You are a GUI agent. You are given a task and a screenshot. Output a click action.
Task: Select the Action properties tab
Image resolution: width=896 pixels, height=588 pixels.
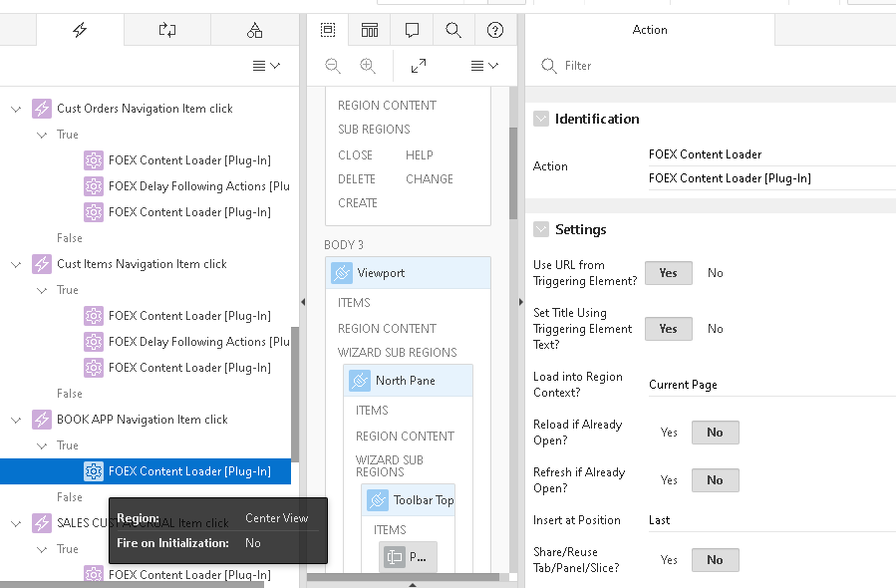(650, 30)
